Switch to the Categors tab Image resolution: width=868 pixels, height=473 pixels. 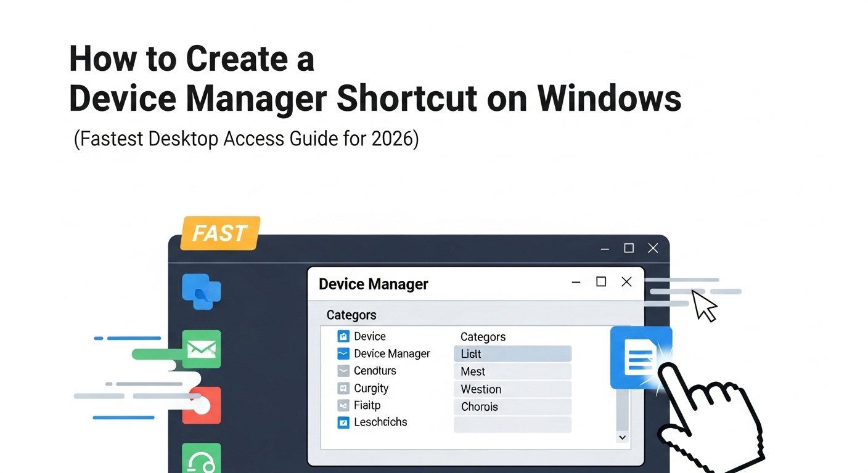tap(351, 315)
